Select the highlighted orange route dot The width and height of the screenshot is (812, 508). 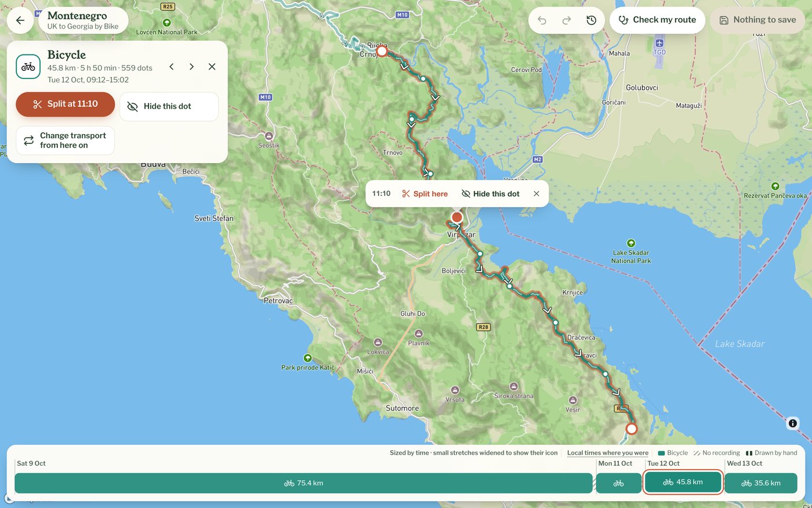click(x=456, y=218)
